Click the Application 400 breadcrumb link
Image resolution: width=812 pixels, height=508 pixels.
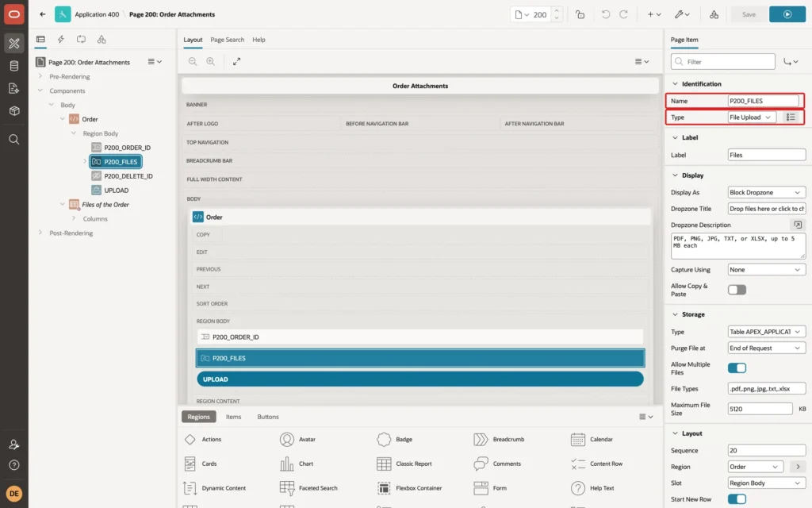(97, 14)
